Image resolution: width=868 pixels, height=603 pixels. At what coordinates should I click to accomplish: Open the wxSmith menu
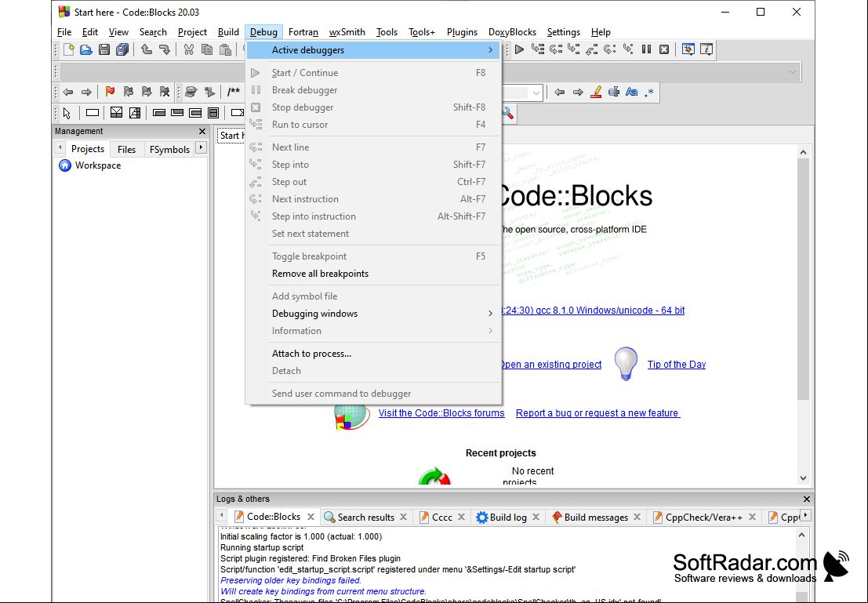(347, 32)
